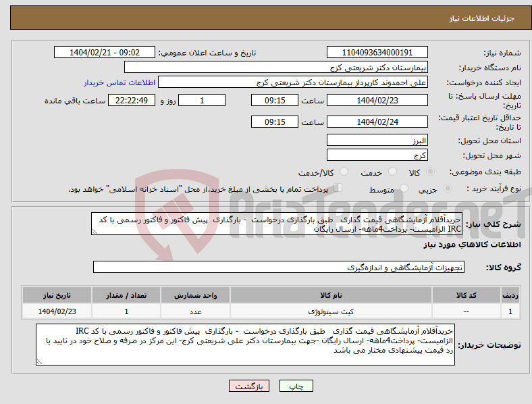Click the ردیف column header
The image size is (532, 404).
[510, 295]
